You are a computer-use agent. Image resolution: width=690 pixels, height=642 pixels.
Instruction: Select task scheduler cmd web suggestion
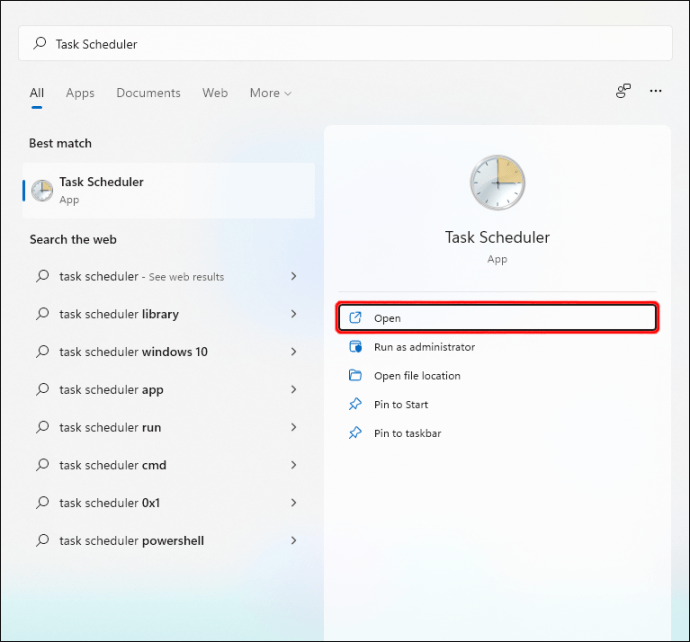coord(112,465)
